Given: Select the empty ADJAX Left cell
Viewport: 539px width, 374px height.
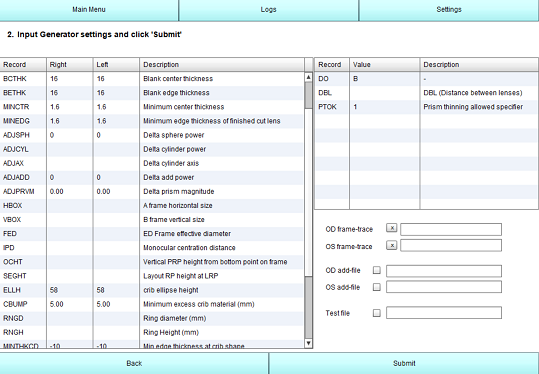Looking at the screenshot, I should [117, 163].
